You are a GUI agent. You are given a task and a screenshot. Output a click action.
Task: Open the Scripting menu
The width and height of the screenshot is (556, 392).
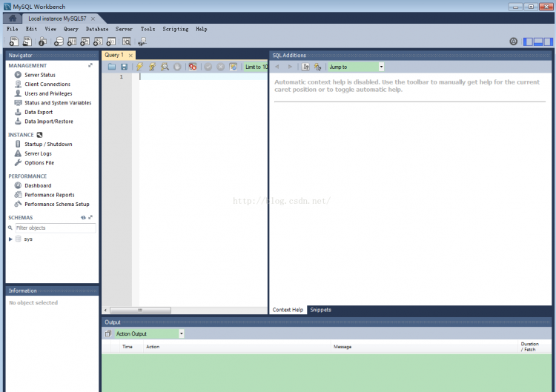click(x=176, y=29)
